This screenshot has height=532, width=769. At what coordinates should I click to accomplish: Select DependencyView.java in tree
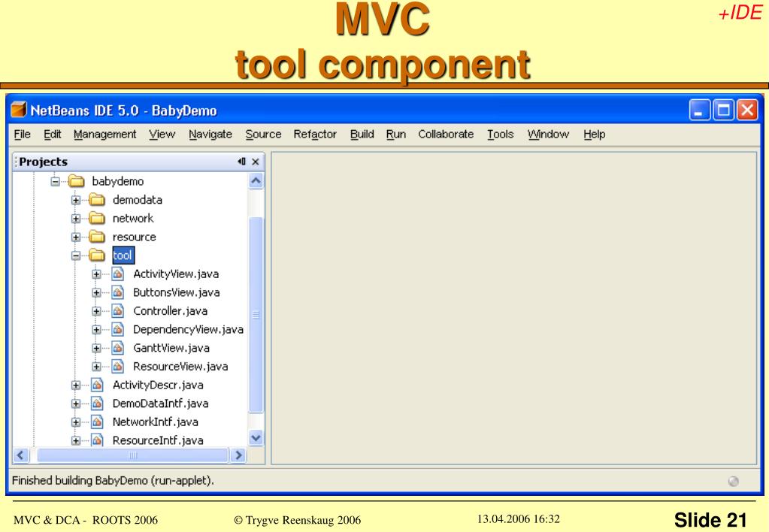tap(189, 330)
